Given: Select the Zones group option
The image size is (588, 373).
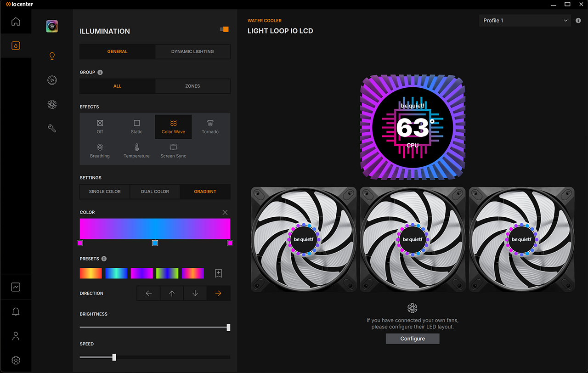Looking at the screenshot, I should point(192,86).
